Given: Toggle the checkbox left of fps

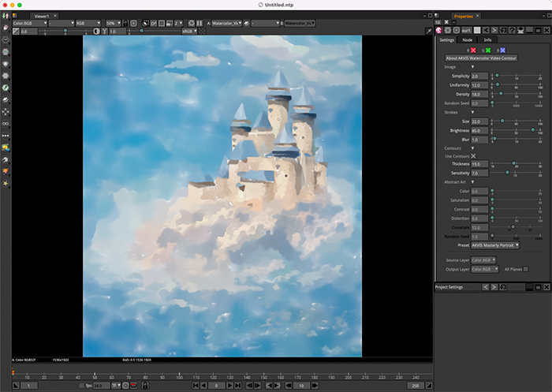Looking at the screenshot, I should pos(82,386).
